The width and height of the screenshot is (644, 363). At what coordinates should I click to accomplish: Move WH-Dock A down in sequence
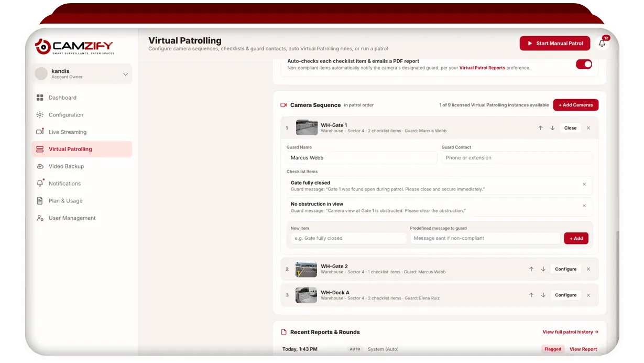543,295
